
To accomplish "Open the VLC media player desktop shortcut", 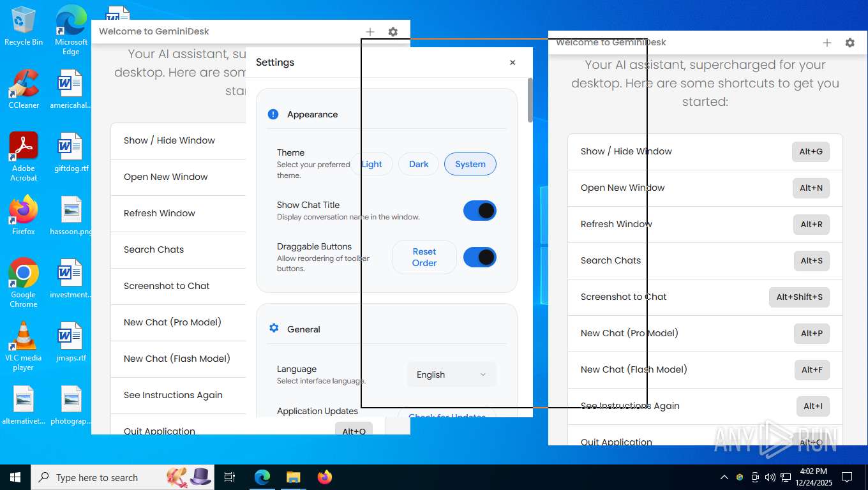I will (24, 346).
